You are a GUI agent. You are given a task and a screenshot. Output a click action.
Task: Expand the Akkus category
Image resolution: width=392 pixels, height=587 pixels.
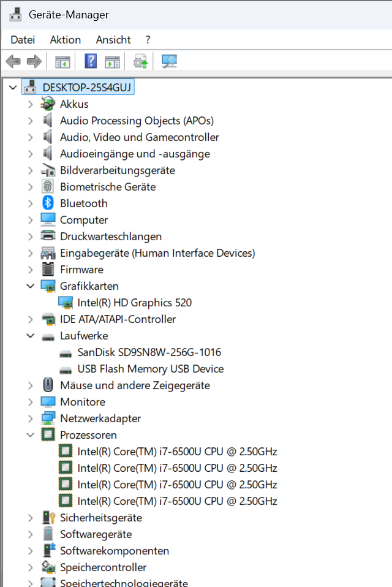(30, 104)
